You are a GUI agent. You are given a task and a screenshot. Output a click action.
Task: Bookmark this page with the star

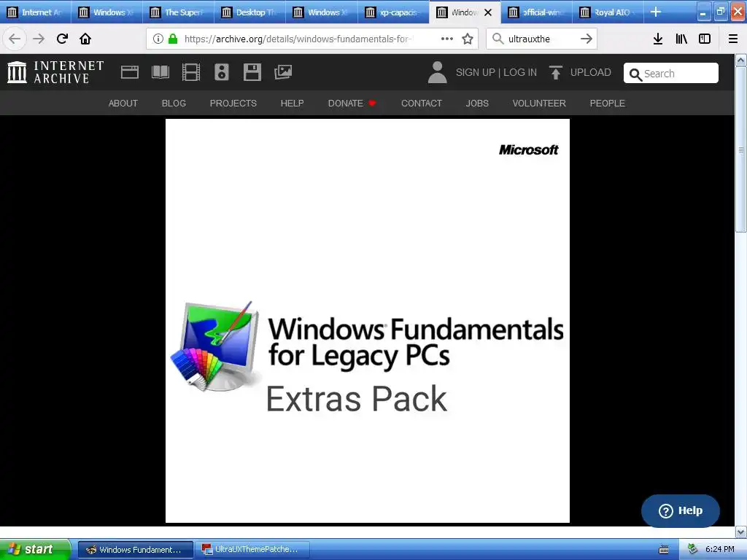pos(468,39)
